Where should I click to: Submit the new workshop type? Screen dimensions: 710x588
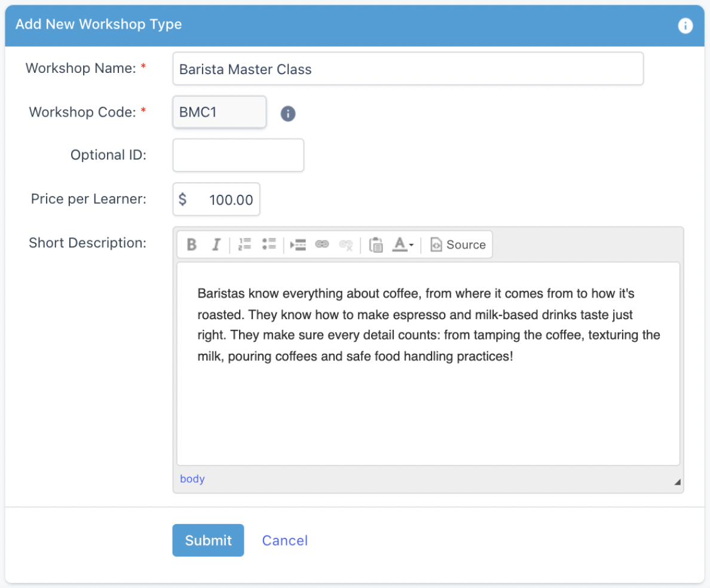tap(209, 540)
